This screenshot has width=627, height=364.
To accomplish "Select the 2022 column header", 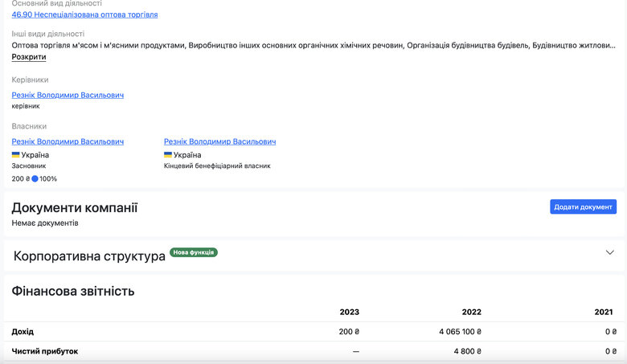I will [x=471, y=312].
